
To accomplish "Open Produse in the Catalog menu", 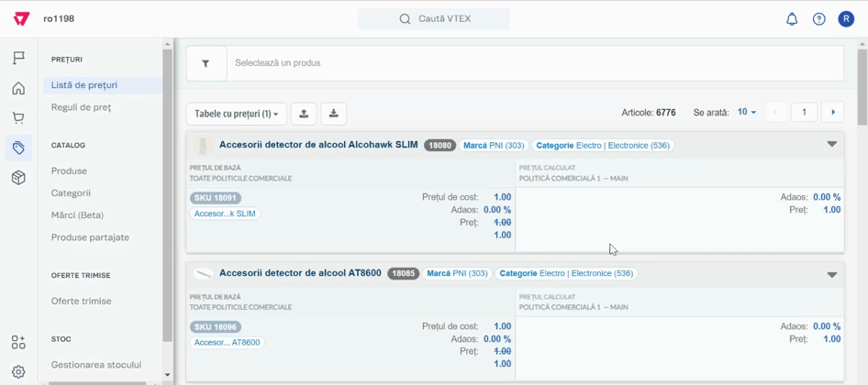I will 69,170.
